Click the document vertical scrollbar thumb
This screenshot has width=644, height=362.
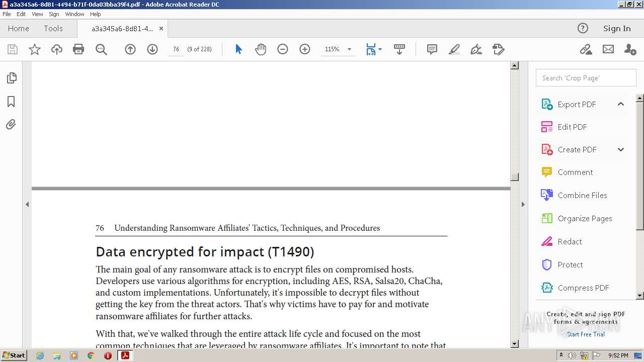514,177
